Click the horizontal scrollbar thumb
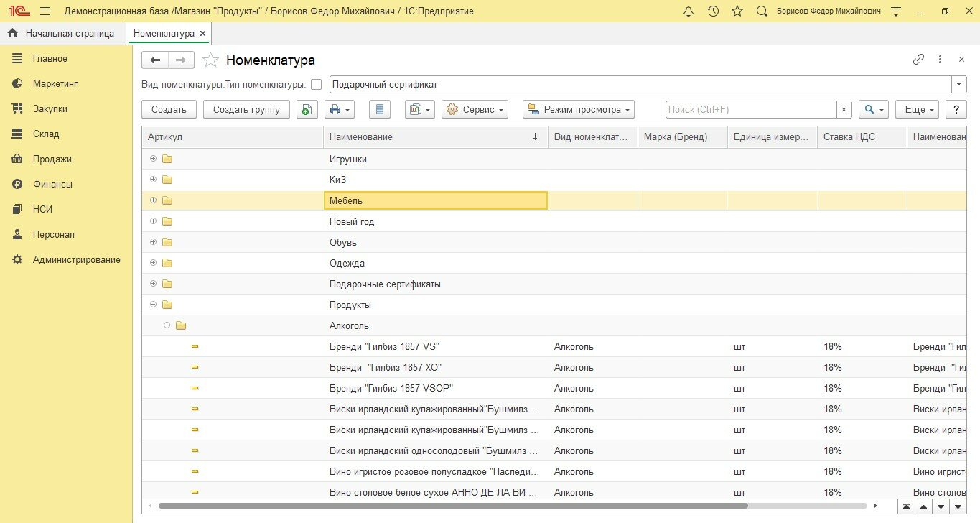This screenshot has height=523, width=980. coord(453,506)
